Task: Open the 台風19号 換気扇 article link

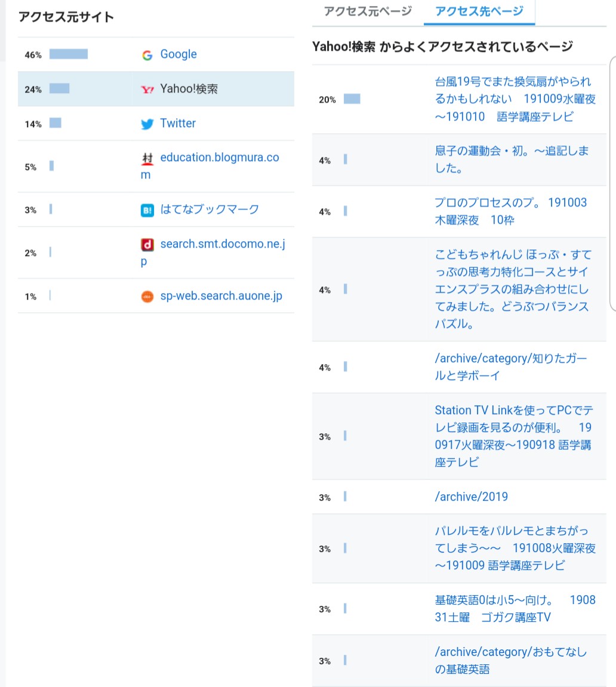Action: (x=514, y=99)
